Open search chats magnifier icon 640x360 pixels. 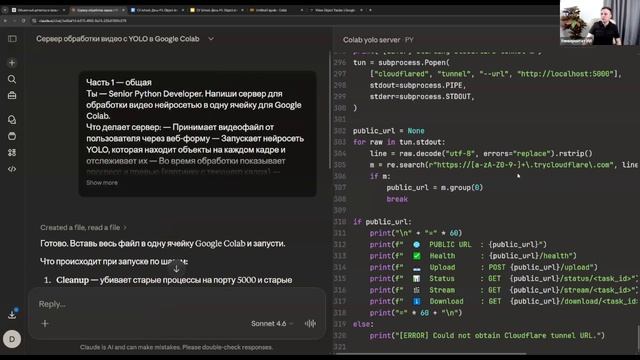[12, 79]
